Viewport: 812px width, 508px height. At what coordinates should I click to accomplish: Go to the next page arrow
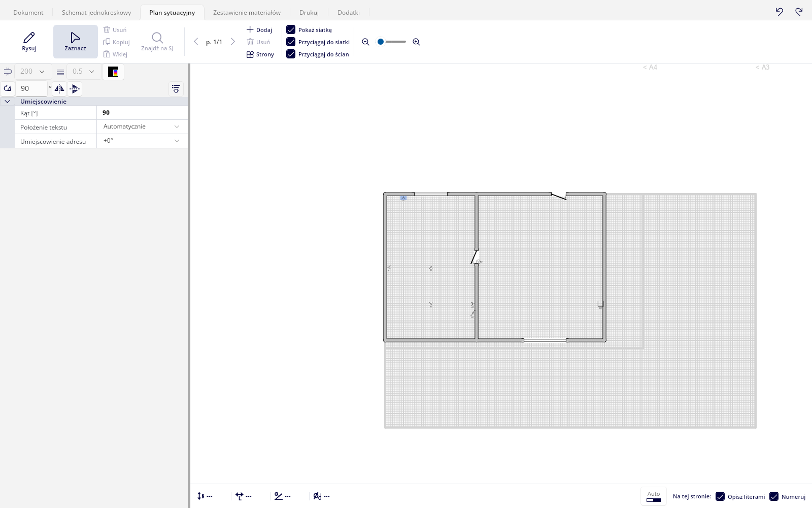point(233,42)
